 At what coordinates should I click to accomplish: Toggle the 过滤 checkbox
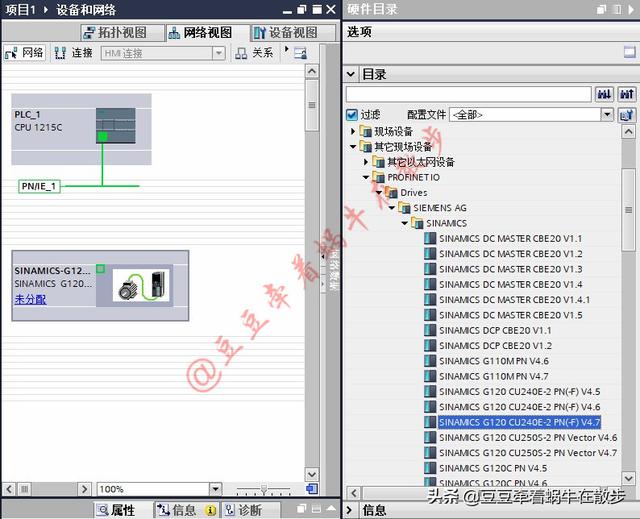pyautogui.click(x=351, y=115)
